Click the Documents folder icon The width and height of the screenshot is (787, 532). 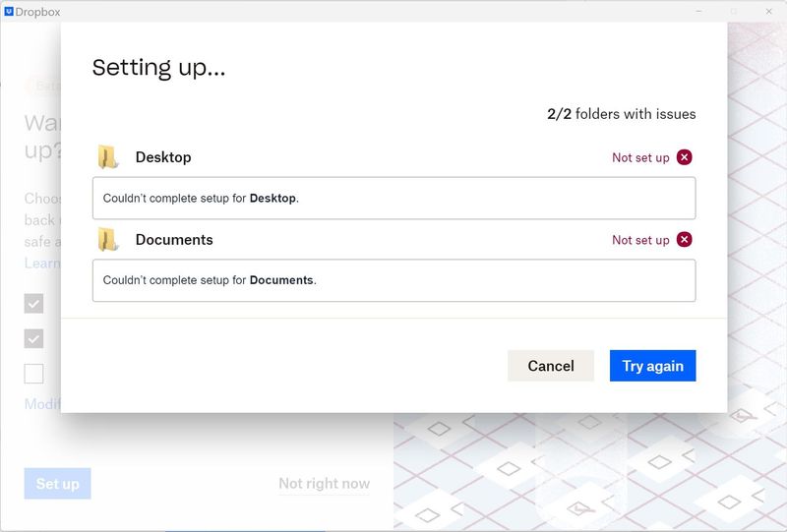click(108, 240)
